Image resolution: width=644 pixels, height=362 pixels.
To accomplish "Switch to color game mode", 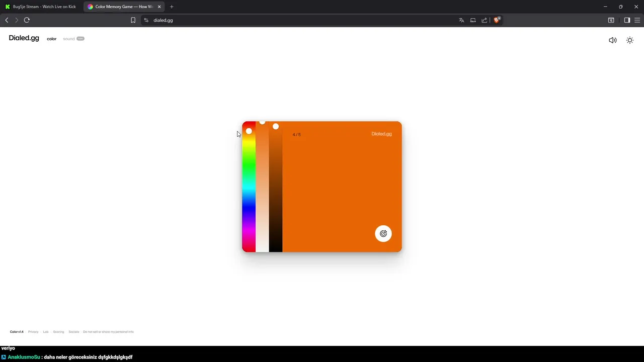I will click(52, 39).
